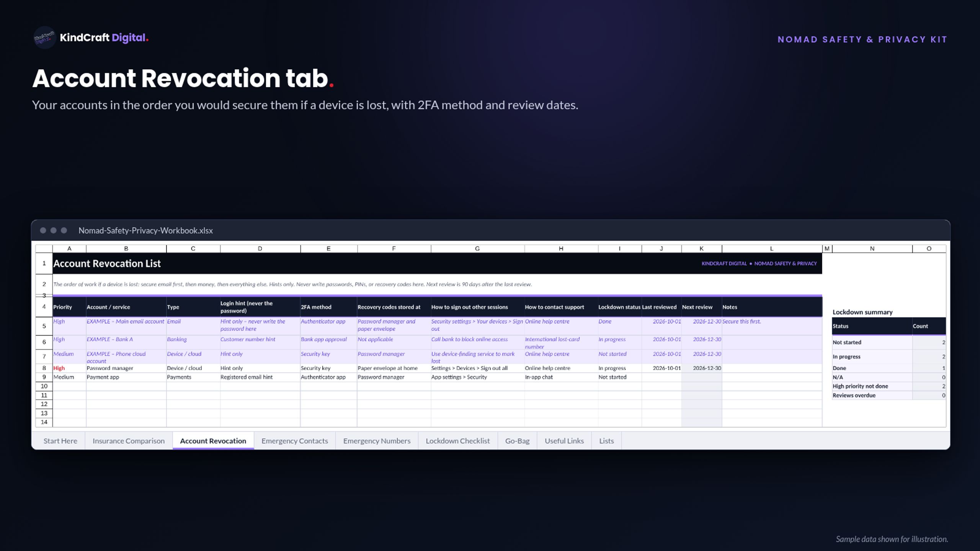Select the 'Password manager' account cell in row 8
This screenshot has height=551, width=980.
point(126,368)
